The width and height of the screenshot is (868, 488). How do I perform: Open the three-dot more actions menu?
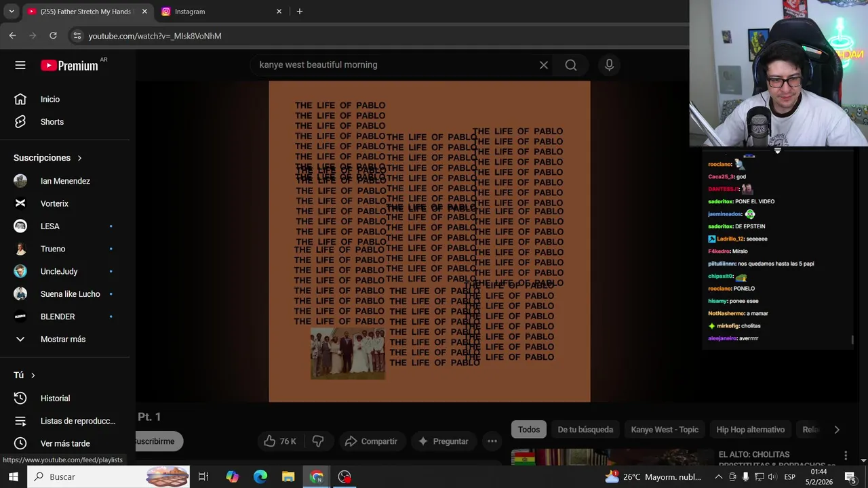click(x=492, y=441)
